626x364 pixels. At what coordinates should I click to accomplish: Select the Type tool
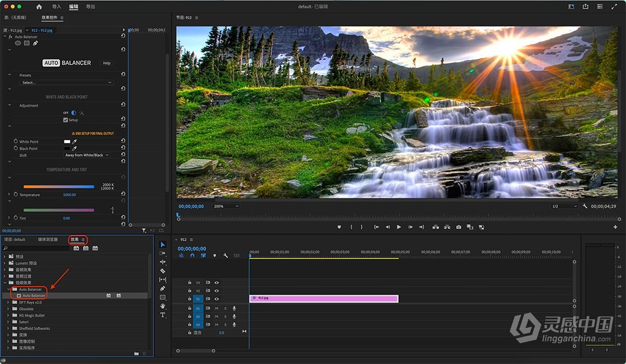pos(163,315)
